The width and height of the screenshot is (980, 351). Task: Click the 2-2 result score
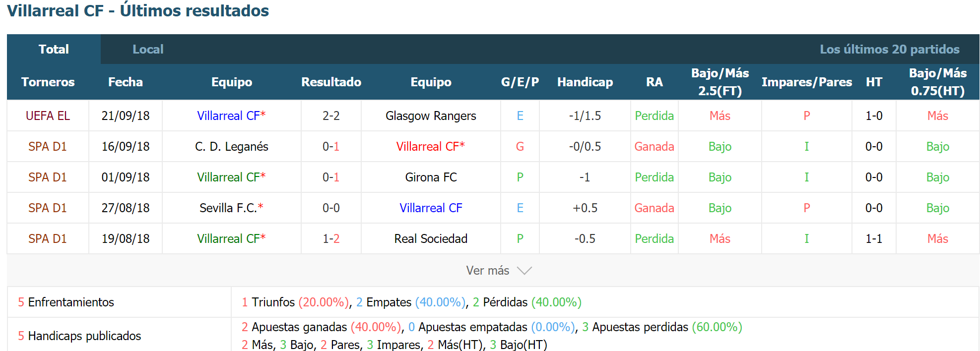pos(331,116)
